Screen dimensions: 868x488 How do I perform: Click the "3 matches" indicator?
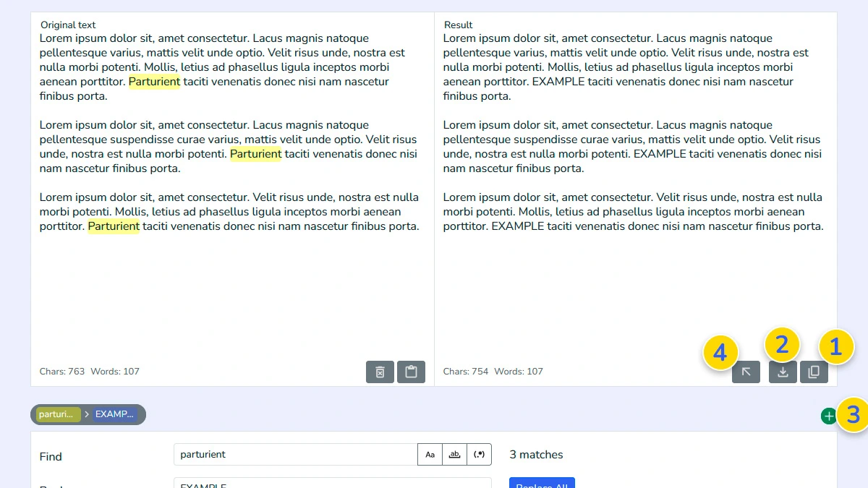[x=535, y=454]
